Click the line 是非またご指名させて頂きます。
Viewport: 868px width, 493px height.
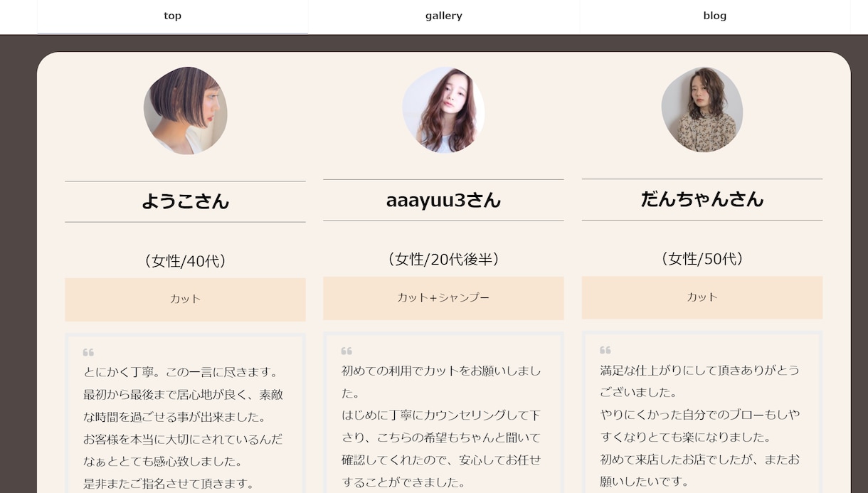click(x=169, y=484)
